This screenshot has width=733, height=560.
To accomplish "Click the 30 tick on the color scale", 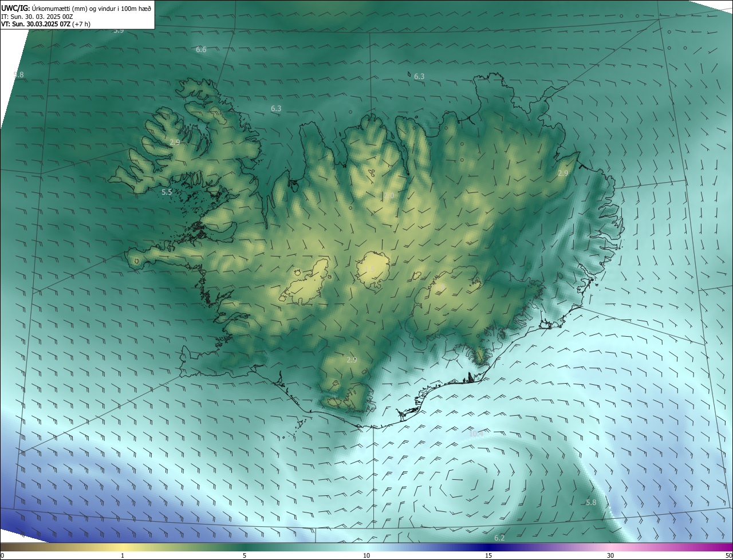I will coord(610,556).
